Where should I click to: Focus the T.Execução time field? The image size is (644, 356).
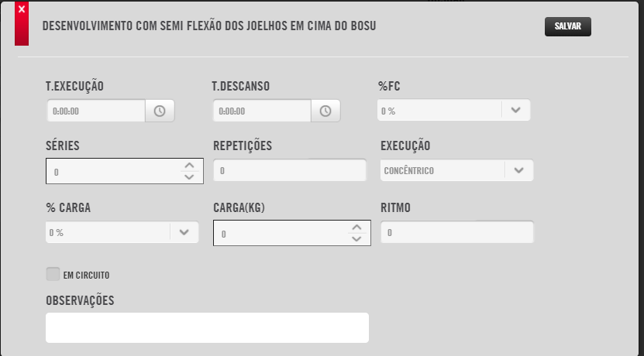[x=96, y=111]
